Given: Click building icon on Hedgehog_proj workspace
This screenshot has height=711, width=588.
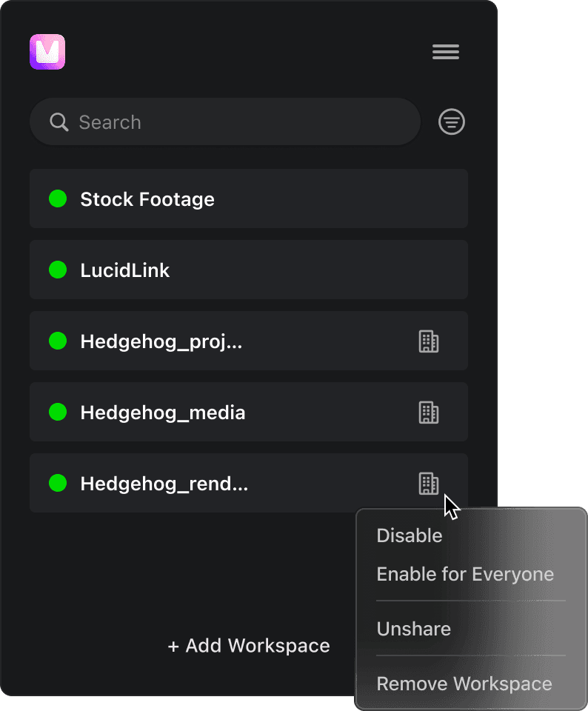Looking at the screenshot, I should tap(429, 341).
